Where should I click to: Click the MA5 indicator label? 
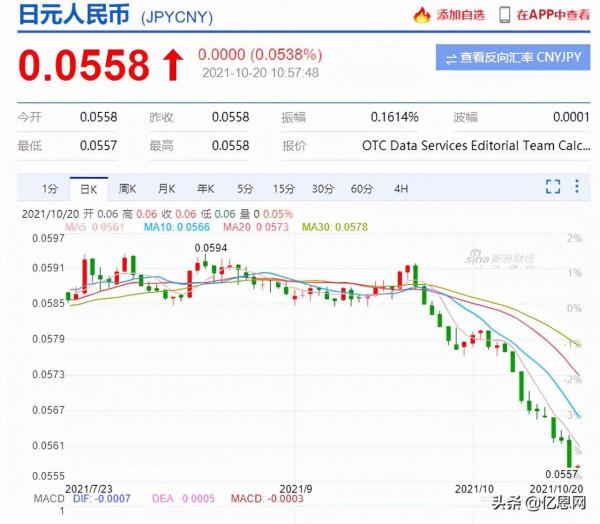[95, 227]
